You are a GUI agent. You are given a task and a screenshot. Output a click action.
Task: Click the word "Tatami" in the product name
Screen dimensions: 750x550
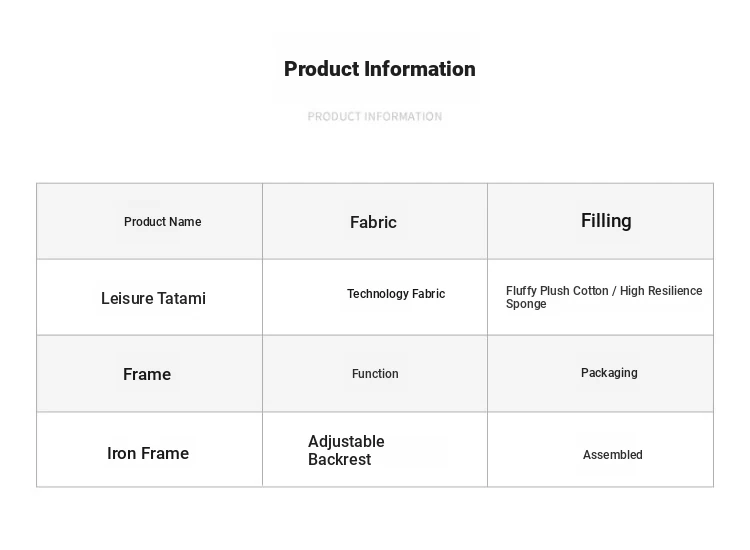pyautogui.click(x=182, y=298)
